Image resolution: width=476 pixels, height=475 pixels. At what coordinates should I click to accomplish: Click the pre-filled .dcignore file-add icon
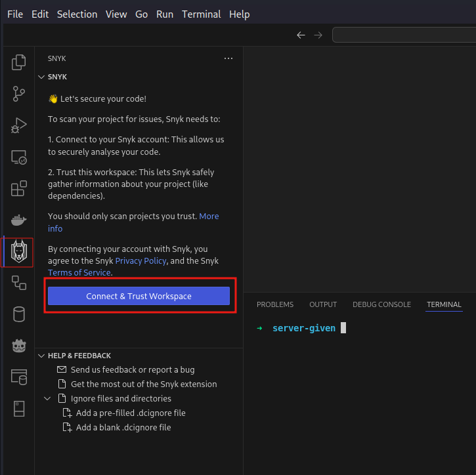coord(67,413)
